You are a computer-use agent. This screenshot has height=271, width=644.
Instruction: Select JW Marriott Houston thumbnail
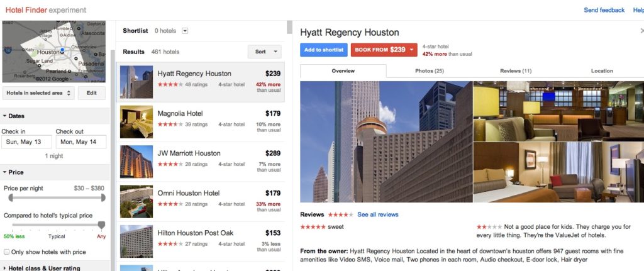click(x=136, y=162)
